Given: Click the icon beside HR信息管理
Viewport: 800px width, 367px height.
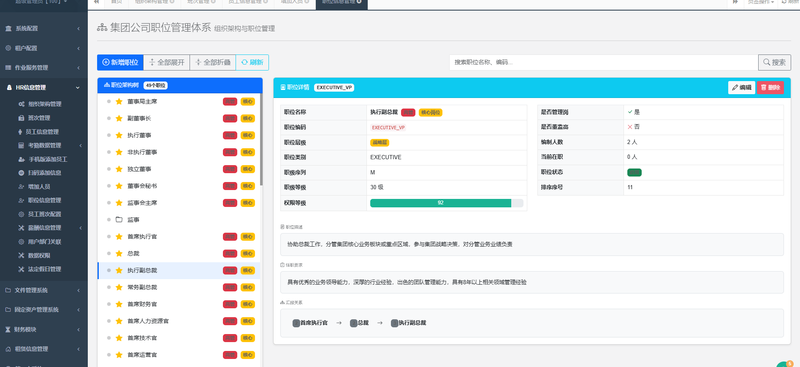Looking at the screenshot, I should pos(9,88).
